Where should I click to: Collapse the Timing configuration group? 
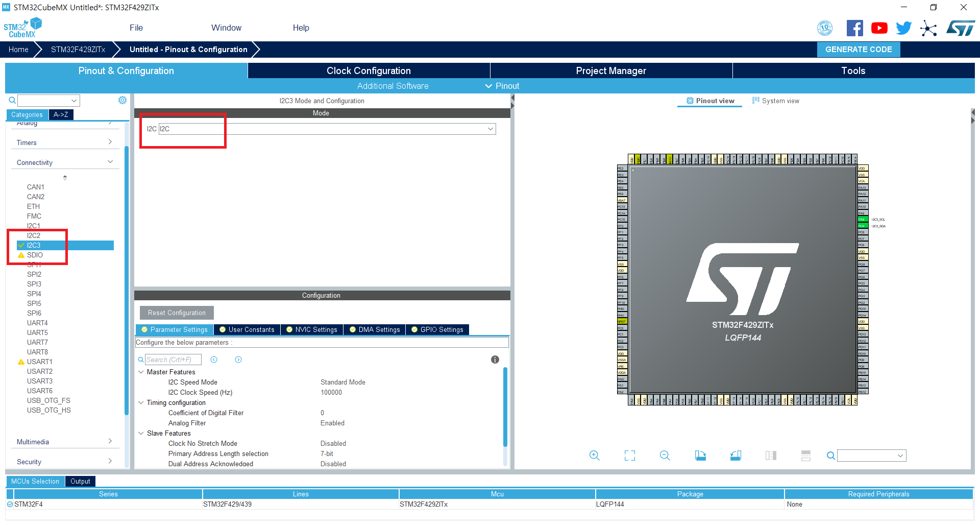coord(141,402)
